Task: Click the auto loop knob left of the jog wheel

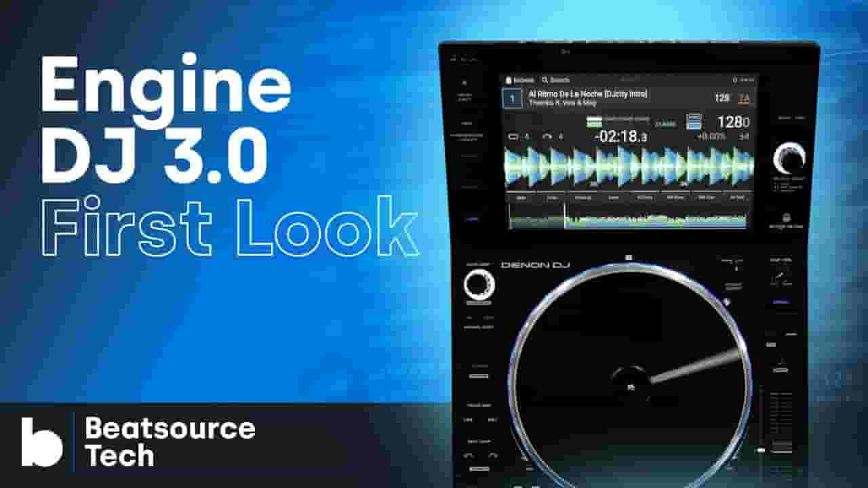Action: tap(479, 285)
